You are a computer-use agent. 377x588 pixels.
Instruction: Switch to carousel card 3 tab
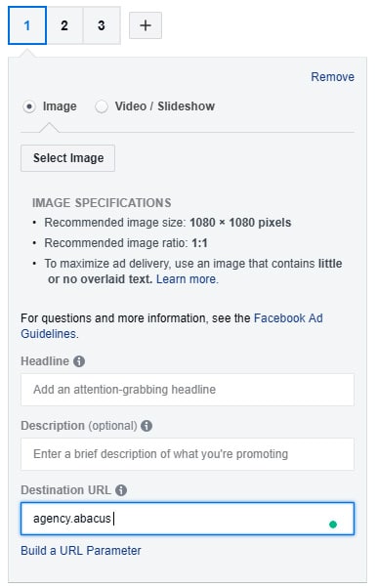[102, 25]
